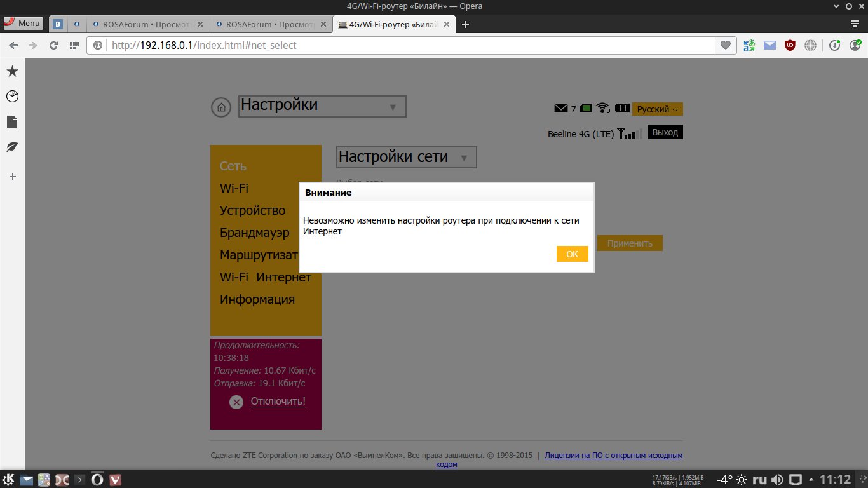
Task: Open the downloads indicator
Action: [x=835, y=46]
